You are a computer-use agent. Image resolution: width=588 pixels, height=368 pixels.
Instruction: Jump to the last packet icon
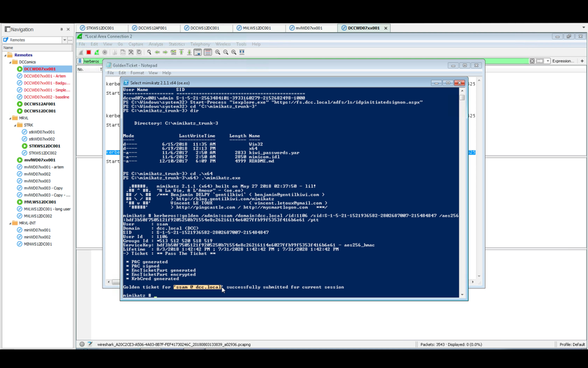click(189, 53)
